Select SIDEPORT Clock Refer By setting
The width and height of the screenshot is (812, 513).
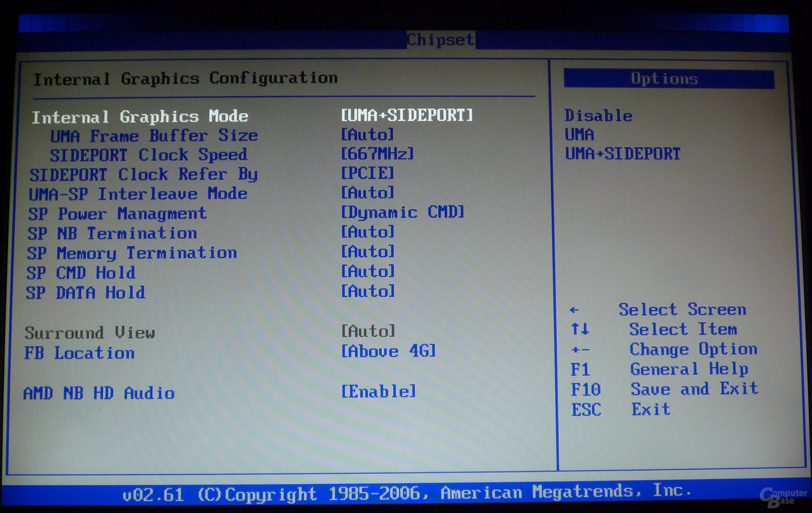coord(143,174)
